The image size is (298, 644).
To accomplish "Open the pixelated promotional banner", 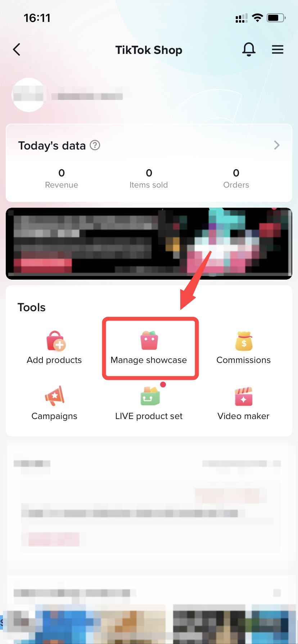I will point(149,243).
